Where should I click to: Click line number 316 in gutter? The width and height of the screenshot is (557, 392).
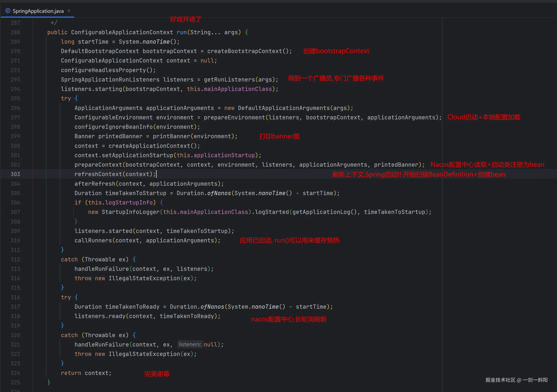[x=15, y=297]
